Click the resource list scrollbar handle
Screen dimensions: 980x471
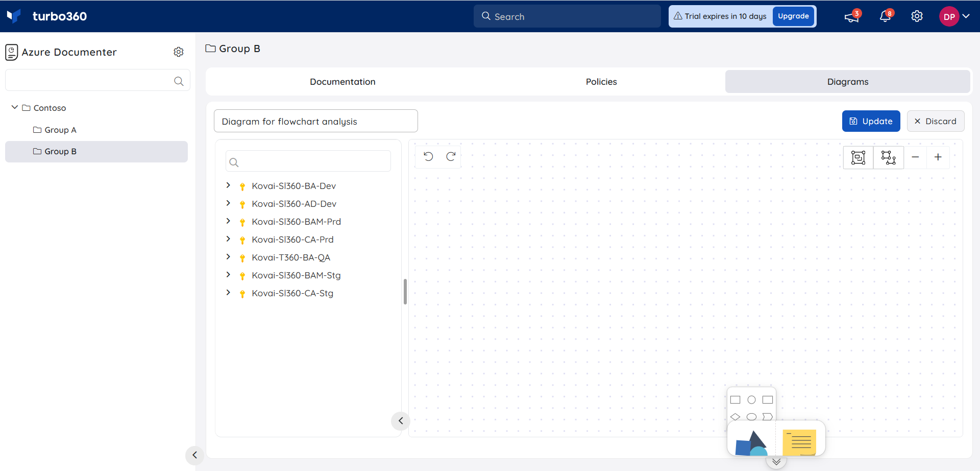click(x=405, y=292)
